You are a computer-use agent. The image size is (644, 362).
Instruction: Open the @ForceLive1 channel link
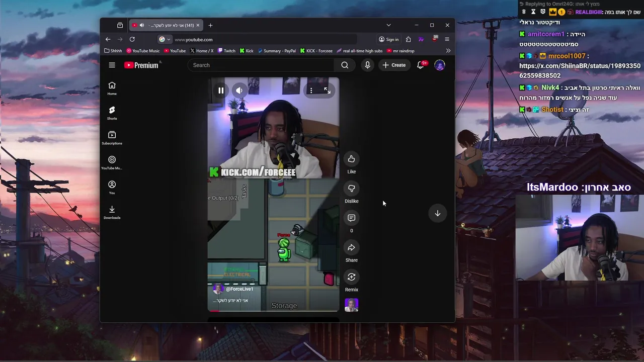coord(239,289)
